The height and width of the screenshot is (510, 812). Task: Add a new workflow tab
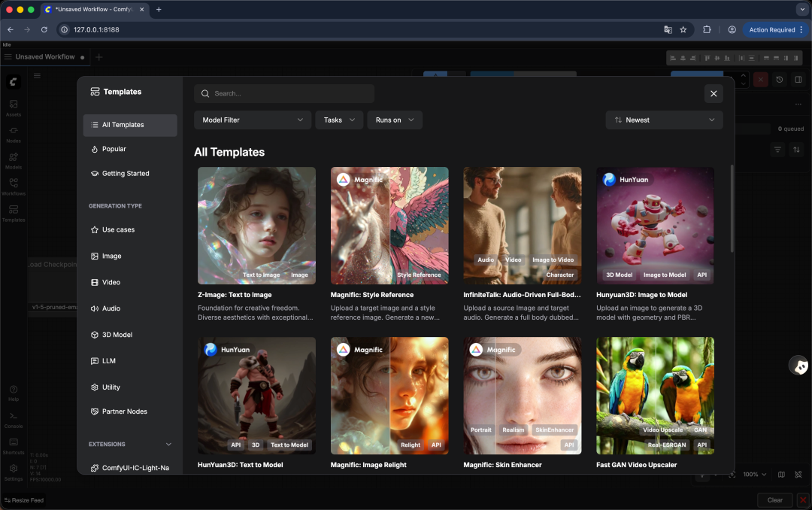99,57
